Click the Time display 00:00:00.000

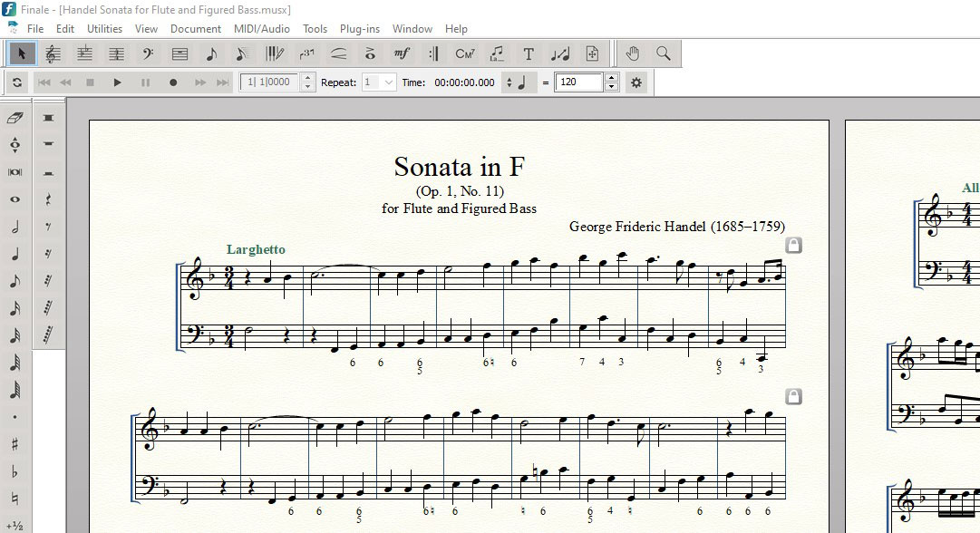pos(464,82)
